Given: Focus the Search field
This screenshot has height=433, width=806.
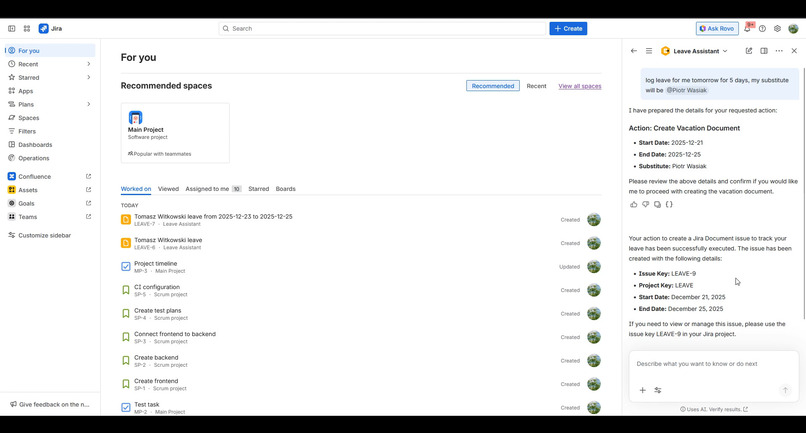Looking at the screenshot, I should pyautogui.click(x=382, y=29).
